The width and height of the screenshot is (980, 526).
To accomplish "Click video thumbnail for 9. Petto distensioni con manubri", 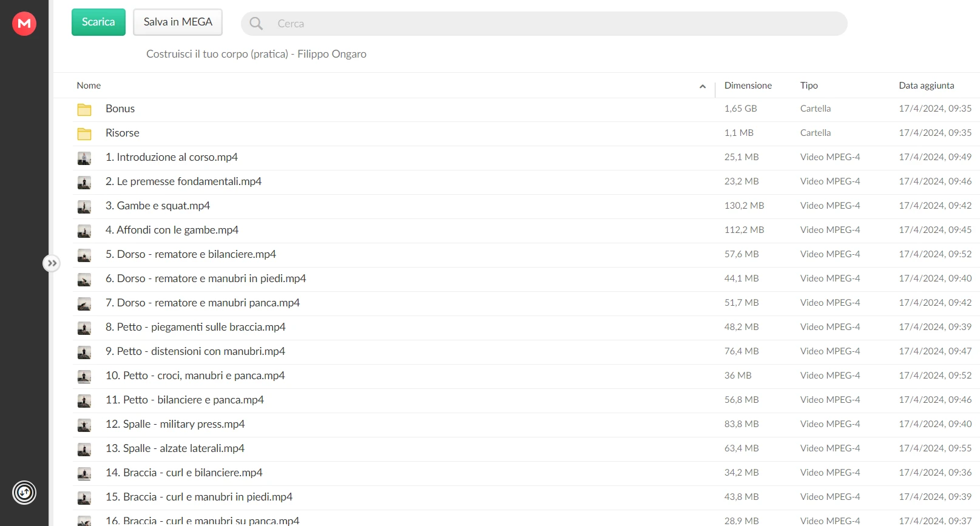I will click(x=84, y=352).
